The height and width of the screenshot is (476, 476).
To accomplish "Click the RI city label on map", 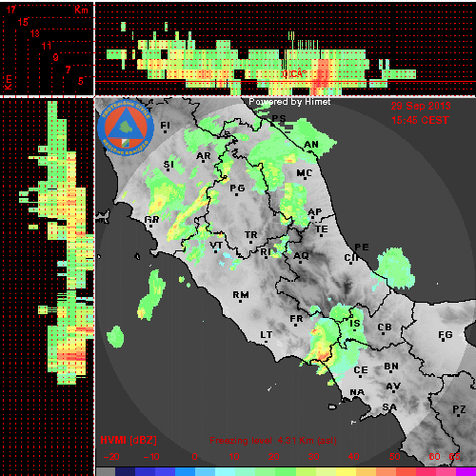I will pyautogui.click(x=266, y=252).
